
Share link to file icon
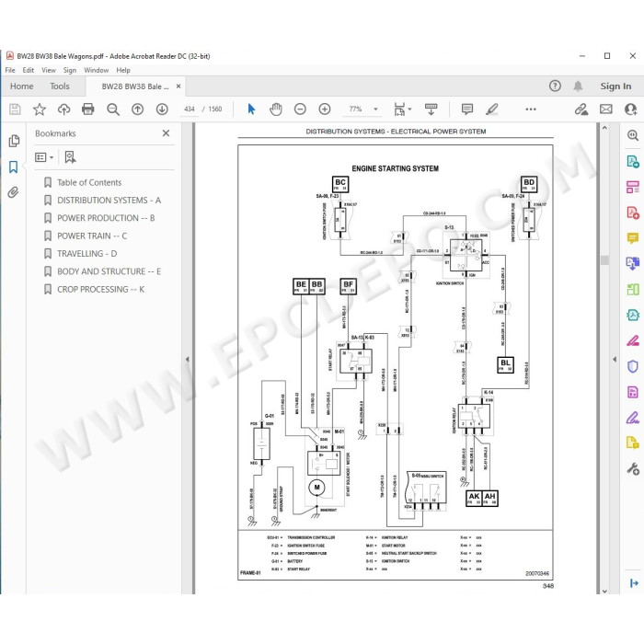pyautogui.click(x=581, y=109)
